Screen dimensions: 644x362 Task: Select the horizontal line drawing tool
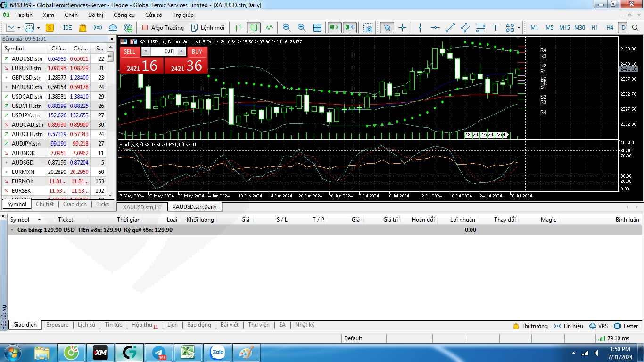(x=435, y=28)
